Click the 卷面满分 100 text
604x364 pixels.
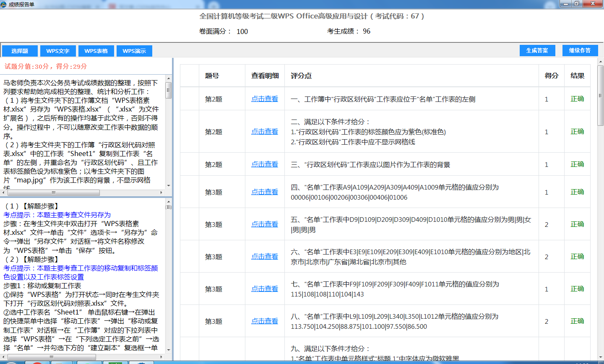coord(224,31)
